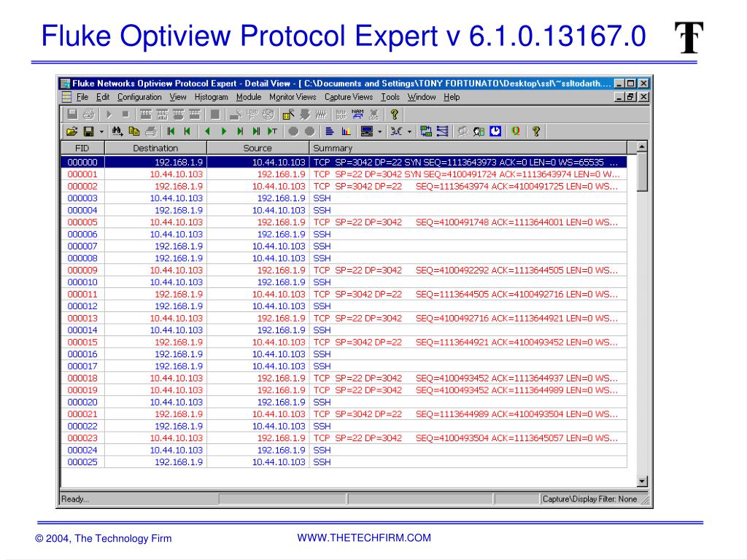The image size is (747, 560).
Task: Open the File menu
Action: (x=82, y=97)
